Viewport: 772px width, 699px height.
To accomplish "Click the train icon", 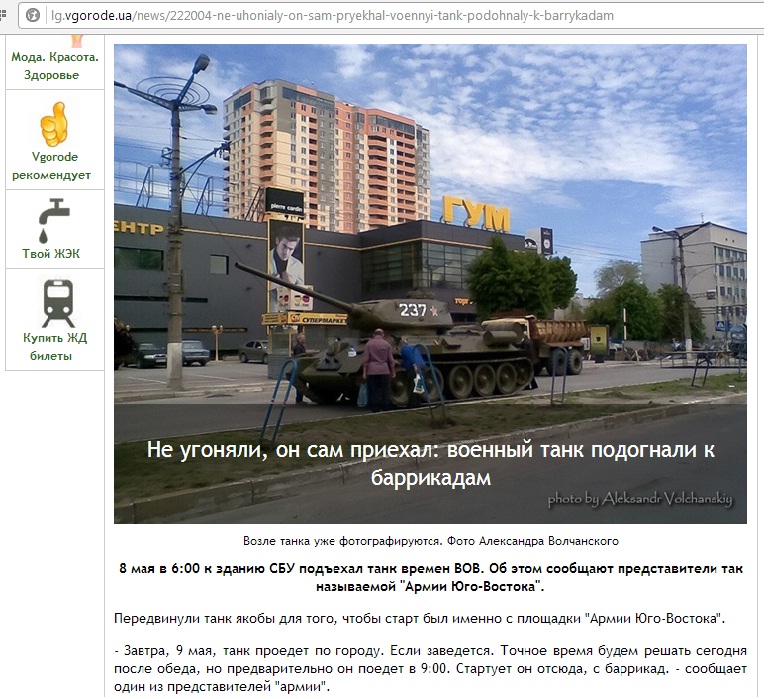I will pyautogui.click(x=59, y=303).
